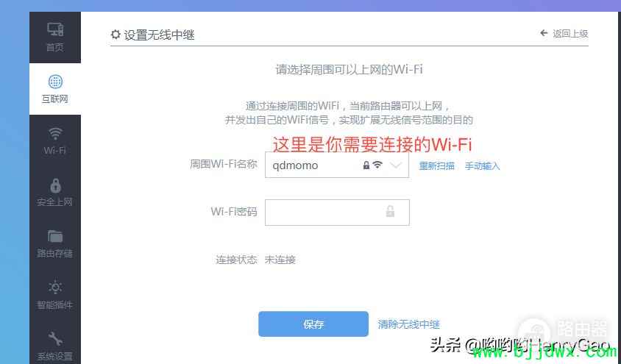Click the clear wireless relay link
Screen dimensions: 621x364
(408, 324)
